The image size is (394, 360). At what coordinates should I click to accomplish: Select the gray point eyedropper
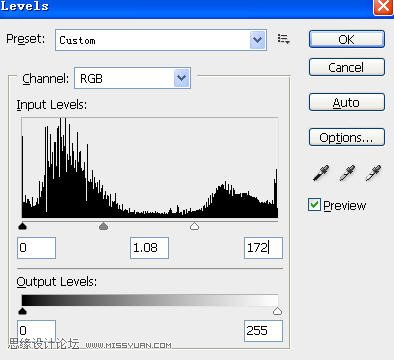tap(347, 173)
